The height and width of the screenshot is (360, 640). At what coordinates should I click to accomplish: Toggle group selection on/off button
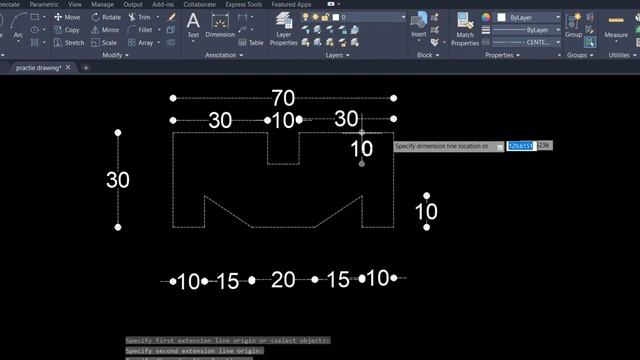590,42
